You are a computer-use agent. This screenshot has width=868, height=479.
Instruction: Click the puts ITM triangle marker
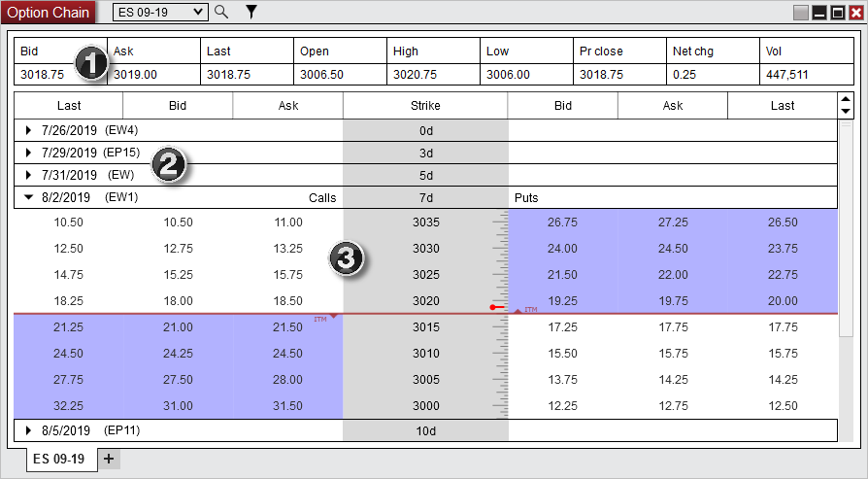pyautogui.click(x=518, y=311)
